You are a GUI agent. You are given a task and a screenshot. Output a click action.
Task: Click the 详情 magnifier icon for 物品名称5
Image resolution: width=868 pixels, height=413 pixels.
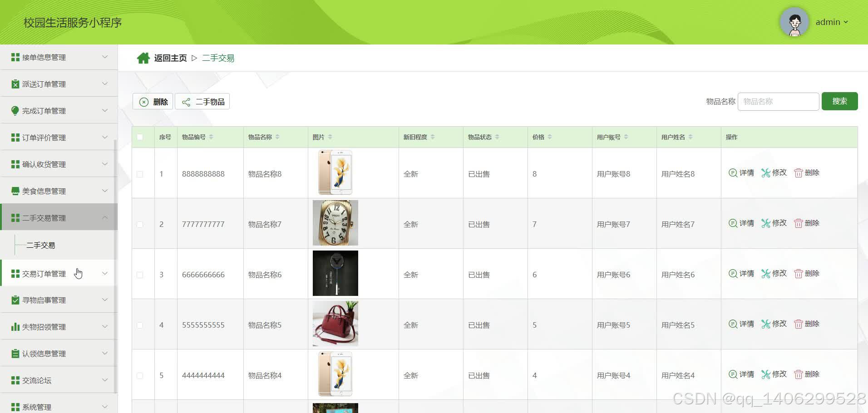pos(733,324)
